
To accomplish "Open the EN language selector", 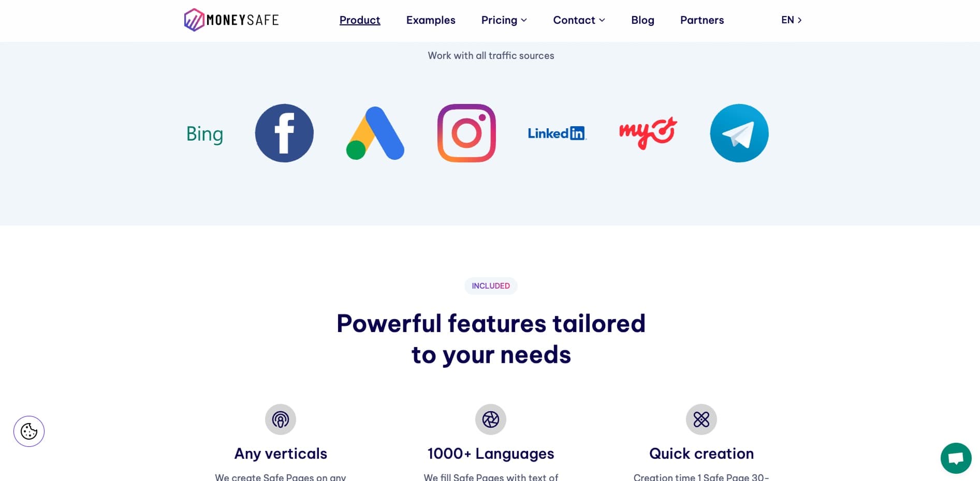I will [791, 20].
